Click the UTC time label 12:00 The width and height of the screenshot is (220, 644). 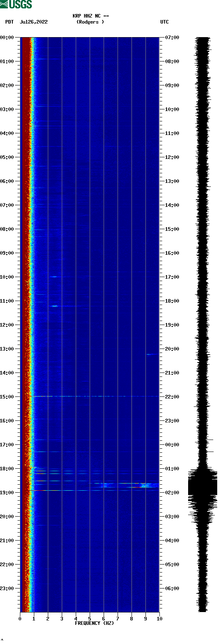click(x=172, y=157)
